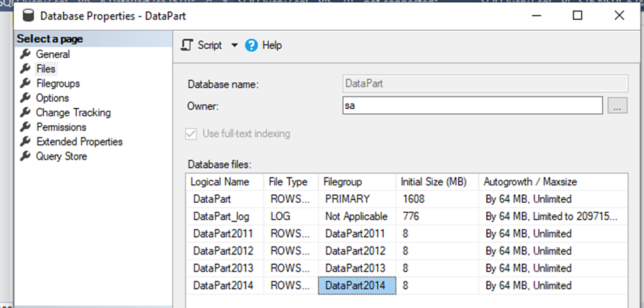Image resolution: width=644 pixels, height=308 pixels.
Task: Select the DataPart2014 filegroup cell
Action: click(356, 286)
